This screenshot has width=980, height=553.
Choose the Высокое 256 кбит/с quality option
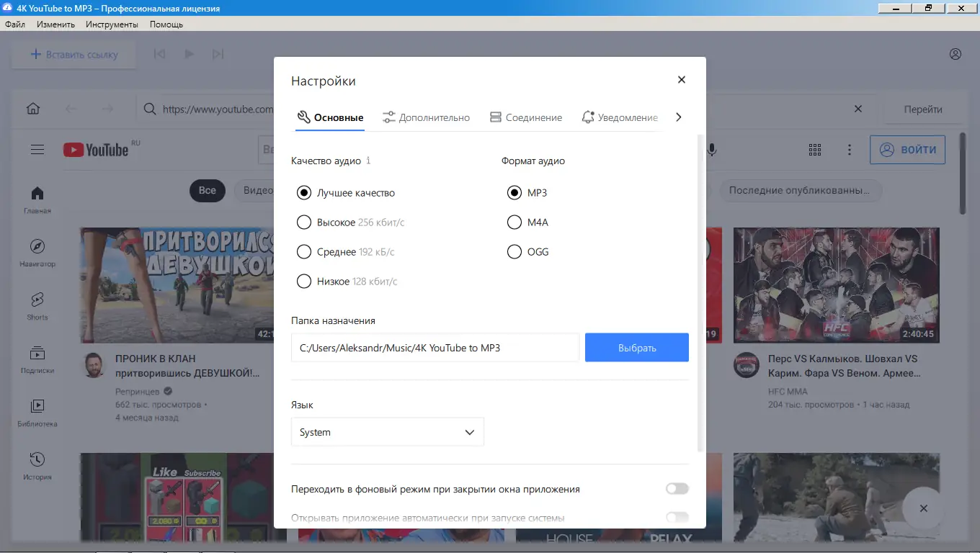tap(303, 222)
